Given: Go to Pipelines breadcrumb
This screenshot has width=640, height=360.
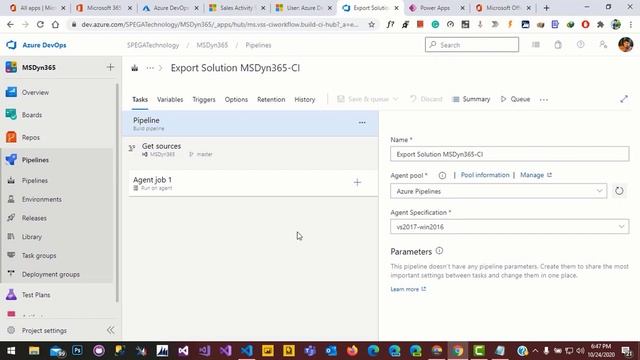Looking at the screenshot, I should [x=258, y=45].
